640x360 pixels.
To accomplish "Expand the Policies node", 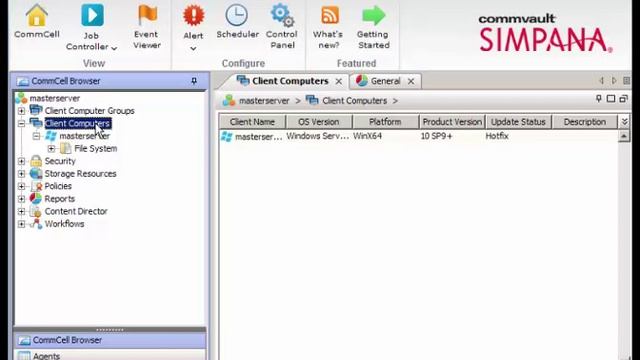I will click(x=21, y=186).
